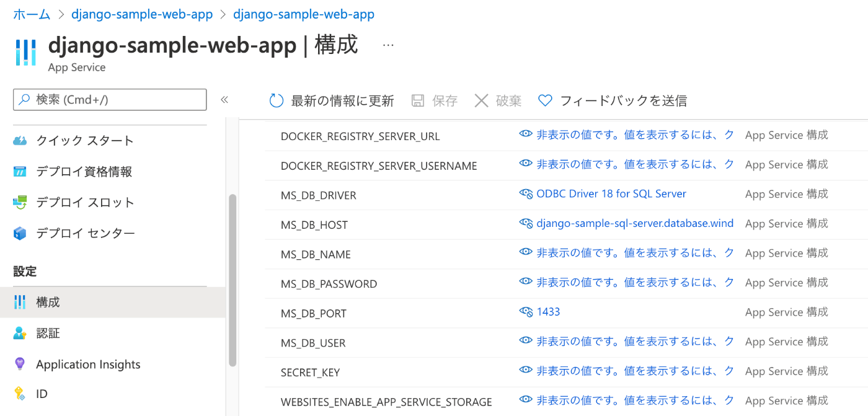Screen dimensions: 868x416
Task: Click the deployment slots icon
Action: (20, 203)
